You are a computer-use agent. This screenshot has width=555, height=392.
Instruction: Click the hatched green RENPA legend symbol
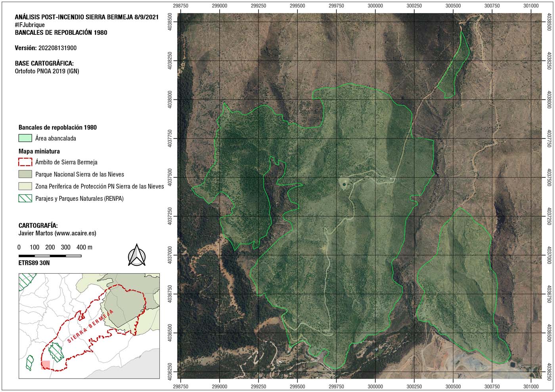(x=25, y=198)
